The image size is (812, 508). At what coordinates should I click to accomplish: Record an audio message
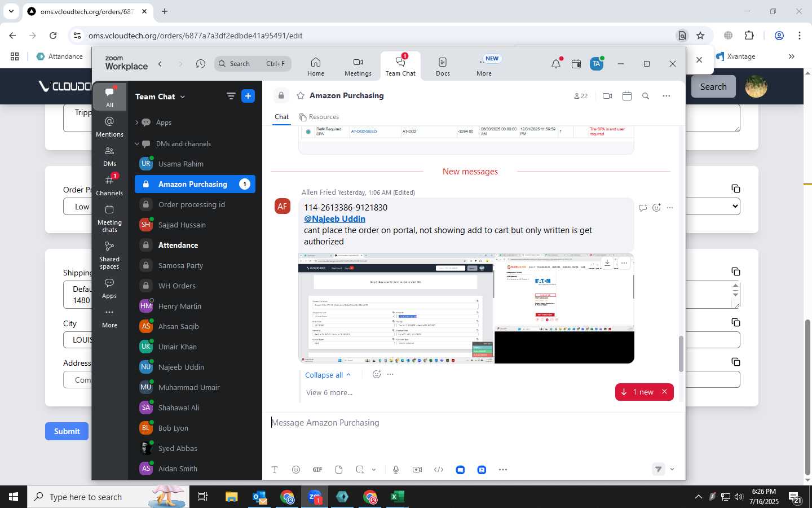(x=396, y=470)
